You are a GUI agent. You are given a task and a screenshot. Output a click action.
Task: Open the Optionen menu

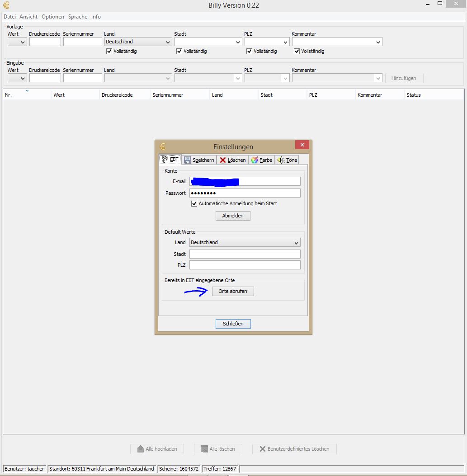click(x=53, y=17)
